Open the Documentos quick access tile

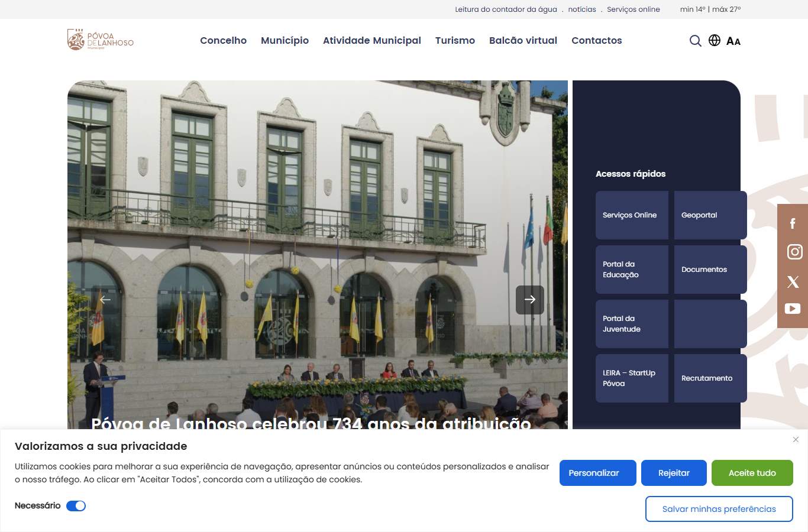click(710, 270)
